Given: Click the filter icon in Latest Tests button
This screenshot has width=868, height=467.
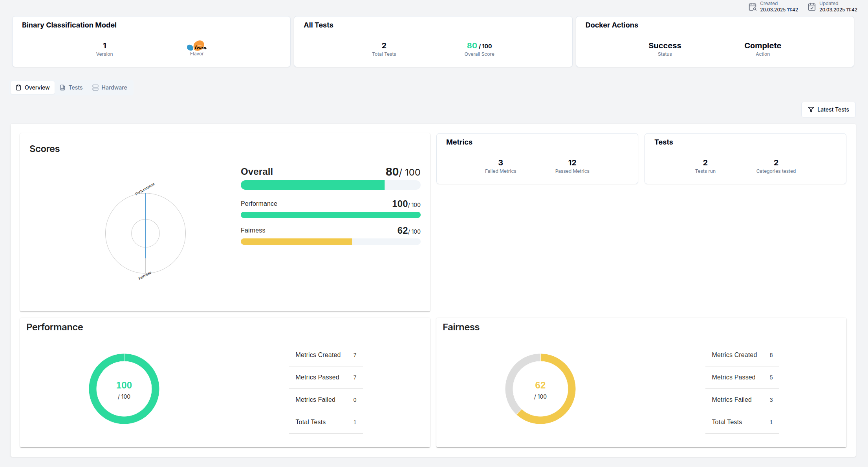Looking at the screenshot, I should 811,110.
